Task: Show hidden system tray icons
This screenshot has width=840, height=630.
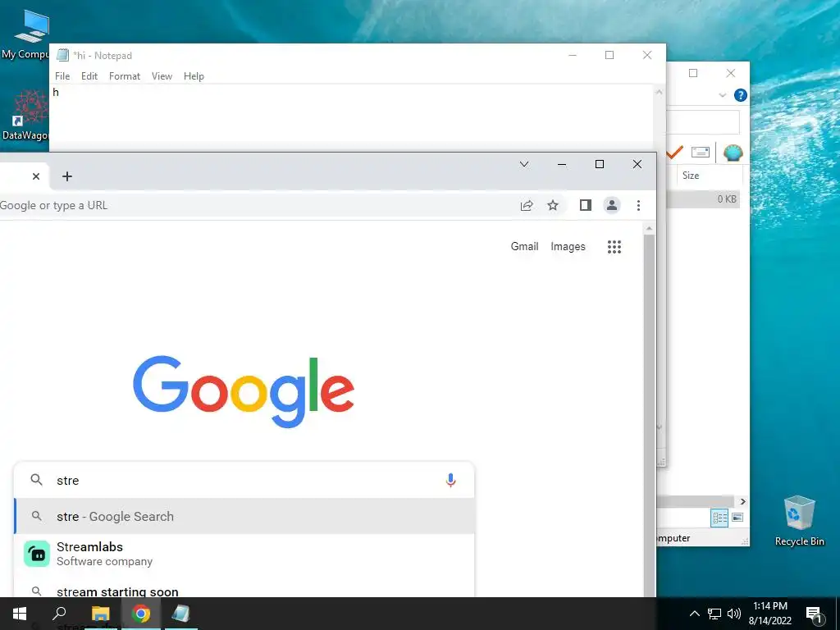Action: 694,614
